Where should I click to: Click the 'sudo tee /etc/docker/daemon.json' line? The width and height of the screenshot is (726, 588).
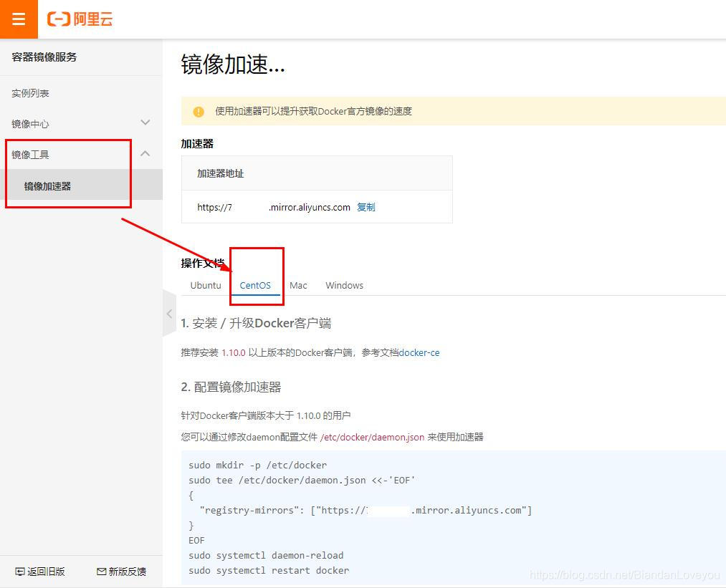point(302,480)
